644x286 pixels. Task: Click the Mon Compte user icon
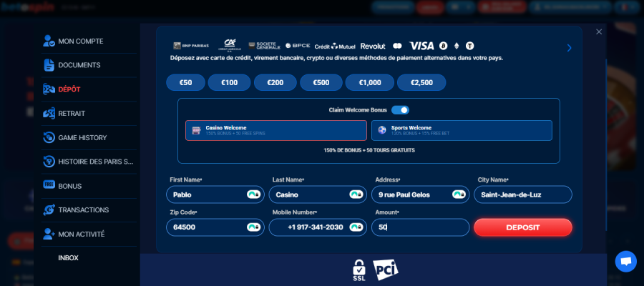(49, 41)
